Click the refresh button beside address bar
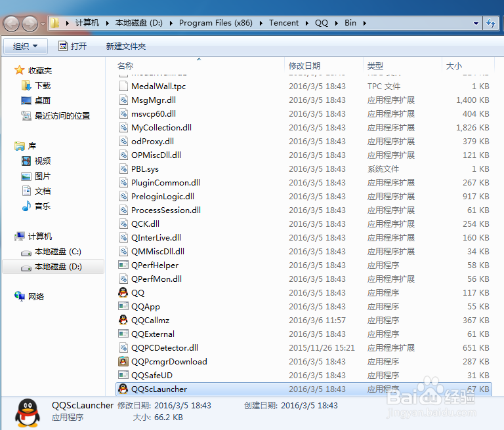 pos(491,23)
